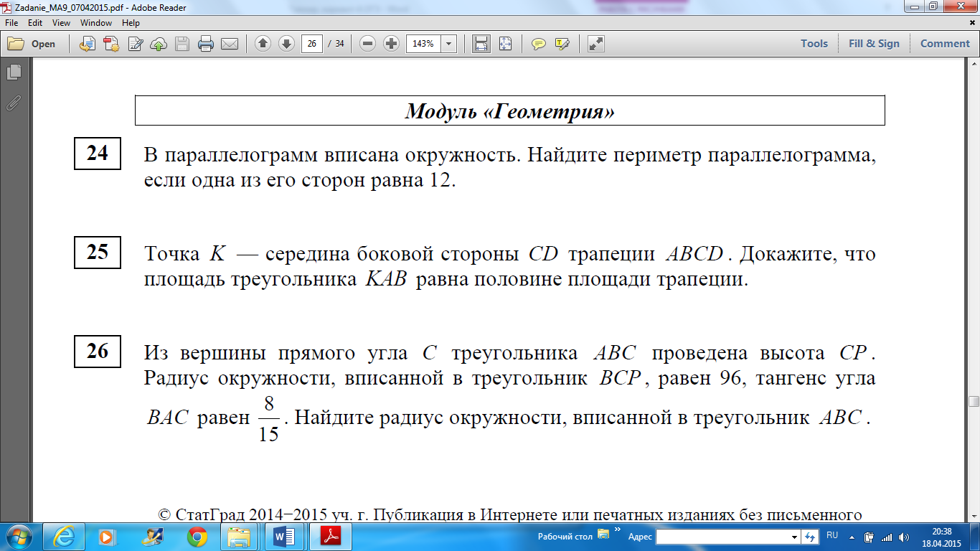Click the Open file button
Screen dimensions: 980x551
pyautogui.click(x=32, y=44)
